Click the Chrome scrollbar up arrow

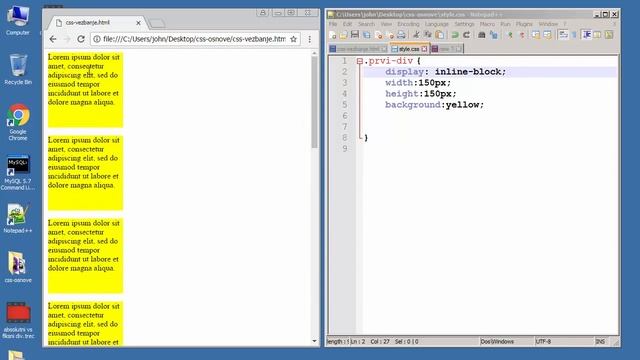314,53
